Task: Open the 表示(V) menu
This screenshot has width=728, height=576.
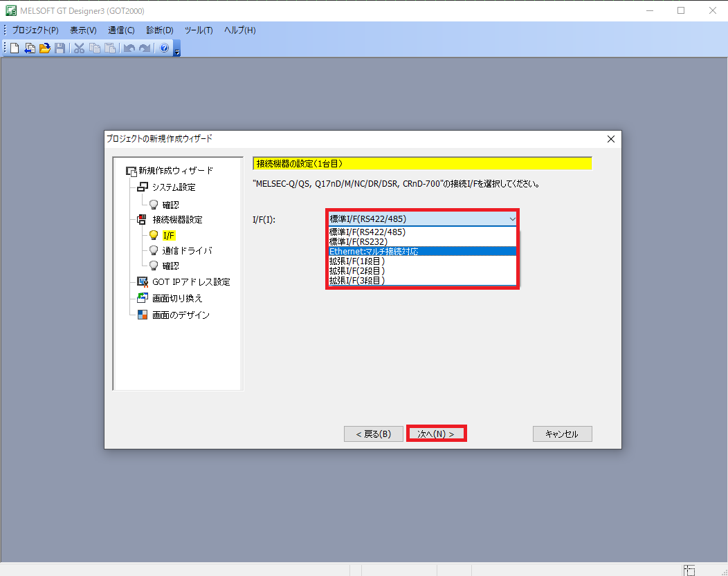Action: tap(83, 30)
